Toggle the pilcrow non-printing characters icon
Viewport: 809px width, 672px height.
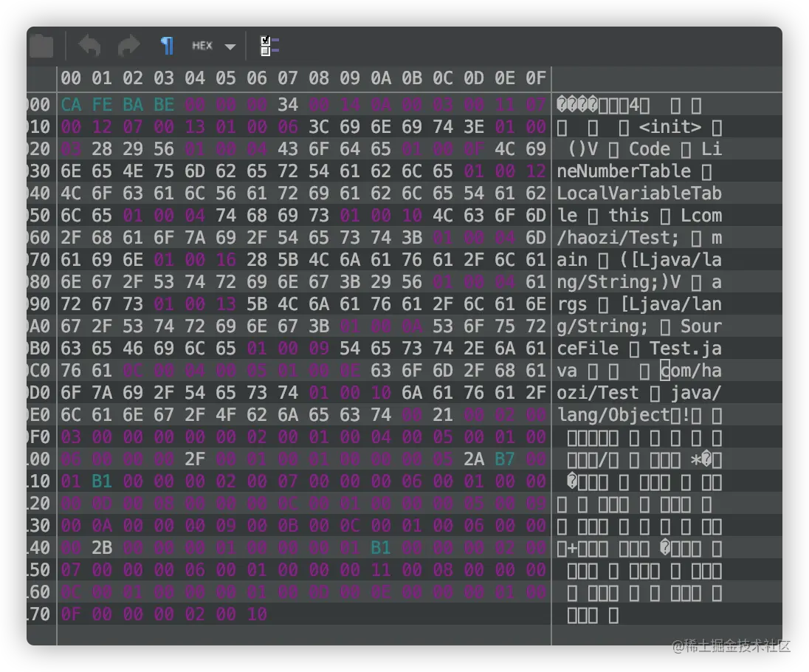167,46
